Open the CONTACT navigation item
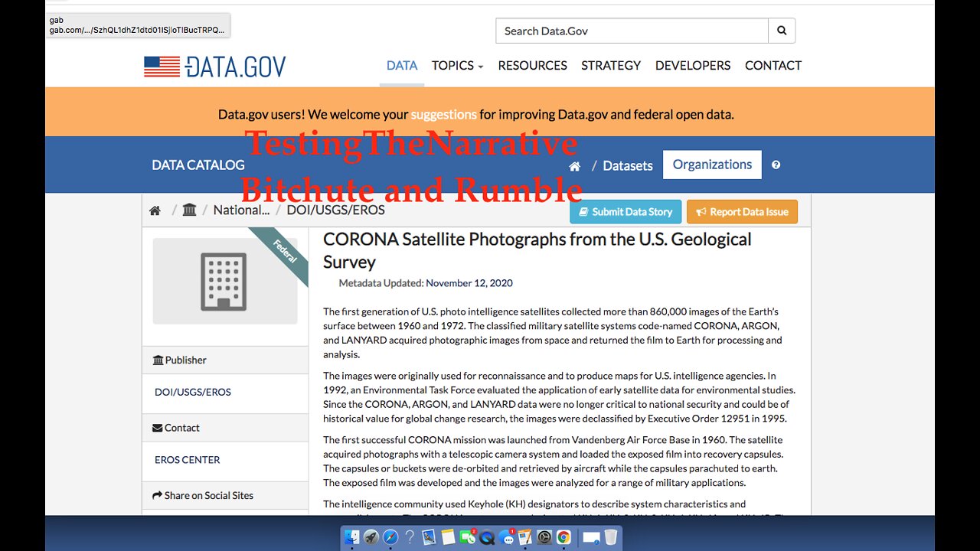Screen dimensions: 980x551 click(x=773, y=66)
